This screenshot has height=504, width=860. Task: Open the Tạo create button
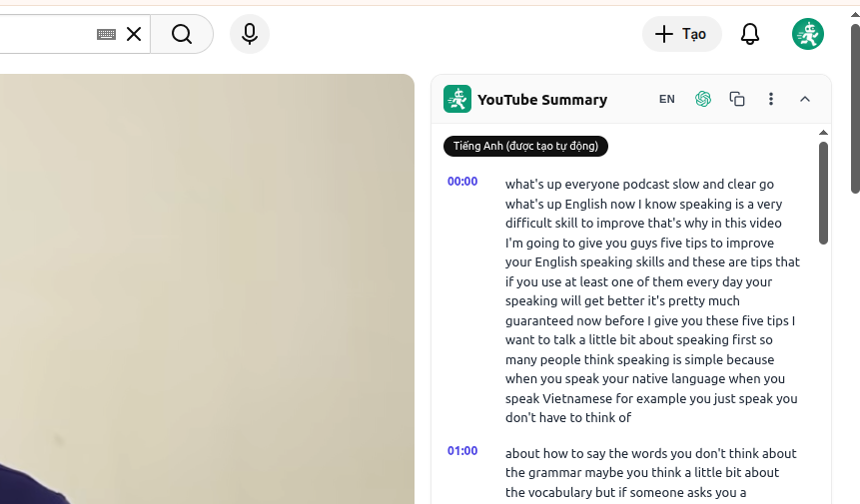click(x=682, y=34)
